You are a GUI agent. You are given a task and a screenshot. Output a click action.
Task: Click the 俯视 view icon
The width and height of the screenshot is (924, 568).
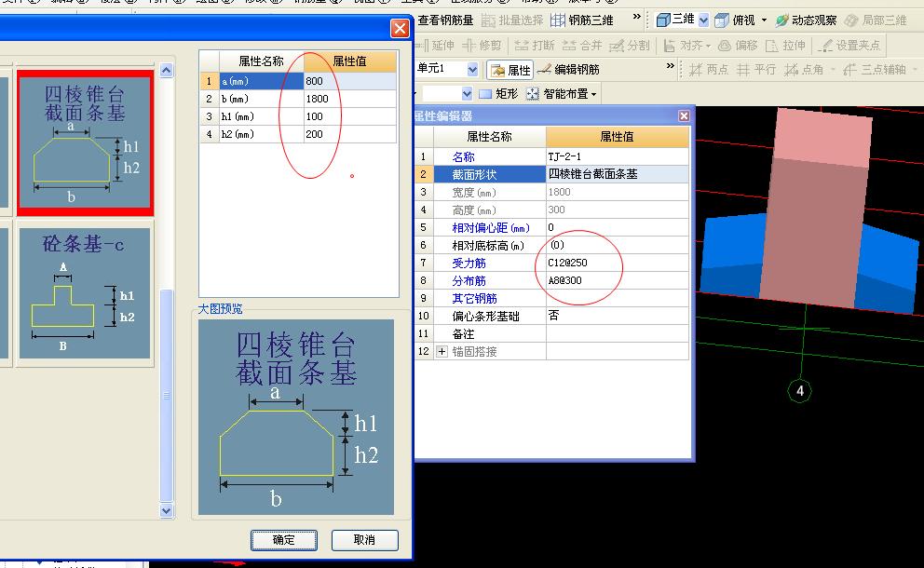click(x=721, y=20)
